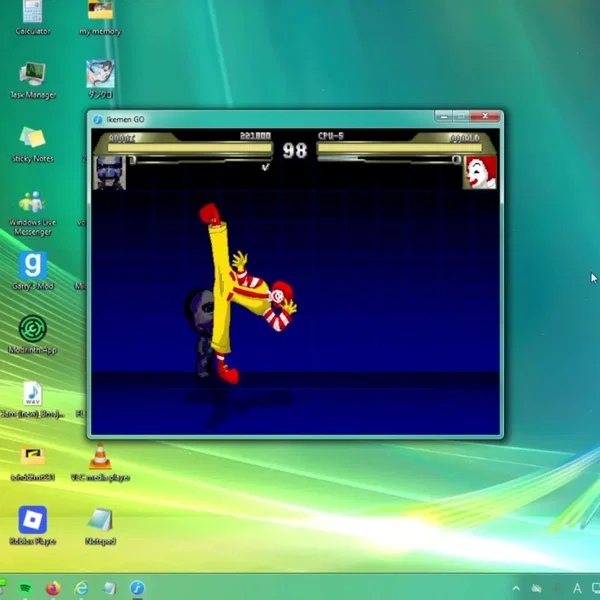Expand the hidden system tray icons
Screen dimensions: 600x600
click(x=516, y=588)
